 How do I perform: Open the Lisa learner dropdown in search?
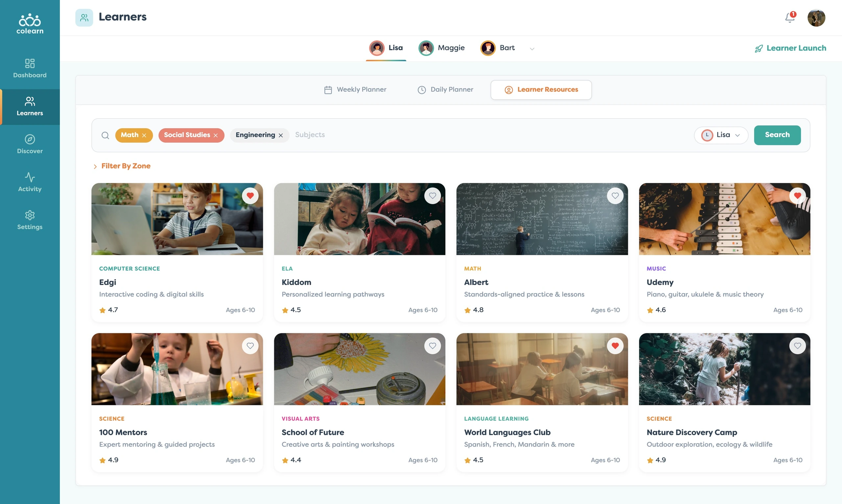pyautogui.click(x=721, y=135)
